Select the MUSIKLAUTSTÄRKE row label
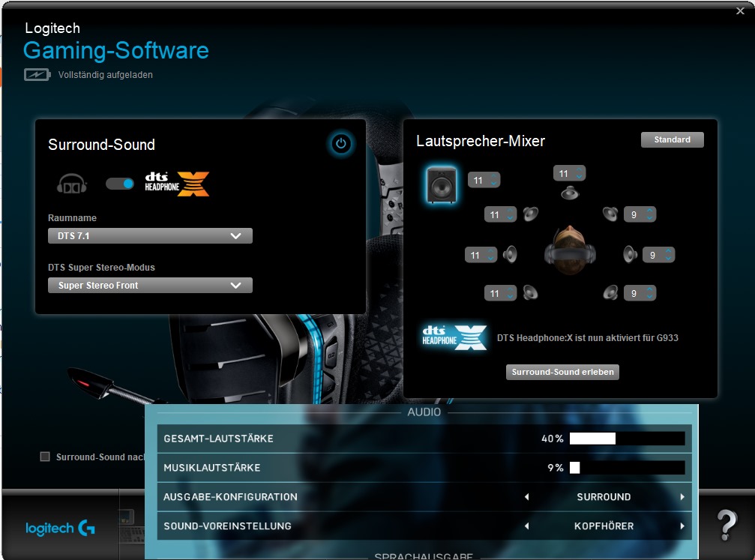755x560 pixels. pos(212,468)
